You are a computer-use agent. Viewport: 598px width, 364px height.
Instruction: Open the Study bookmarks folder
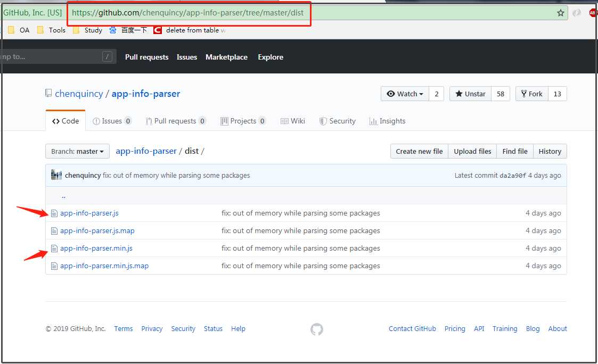pos(88,30)
